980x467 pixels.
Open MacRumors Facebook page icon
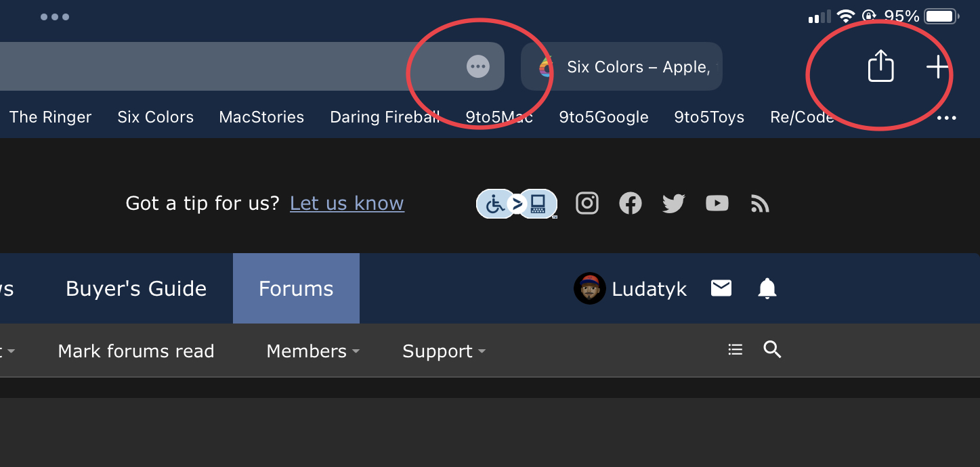tap(630, 203)
